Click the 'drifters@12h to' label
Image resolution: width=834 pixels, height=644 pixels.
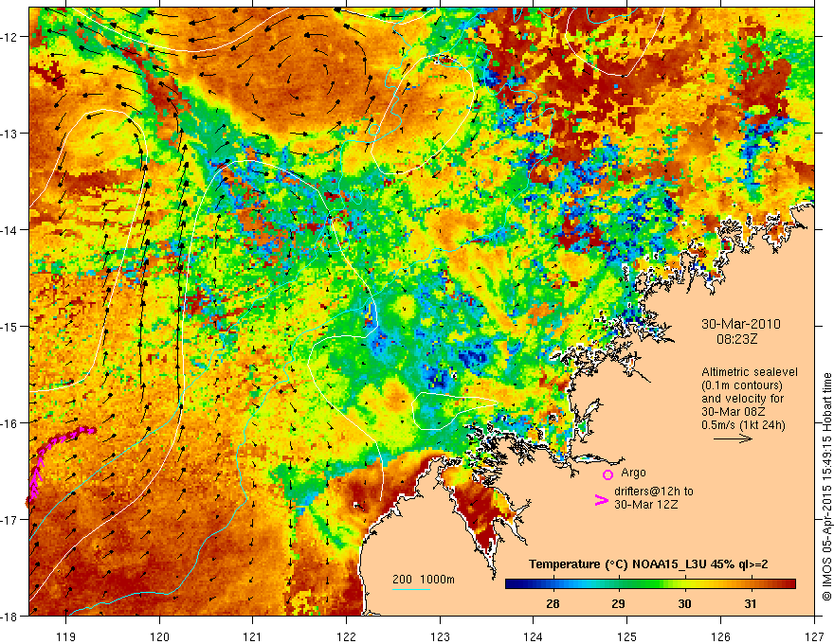point(654,491)
